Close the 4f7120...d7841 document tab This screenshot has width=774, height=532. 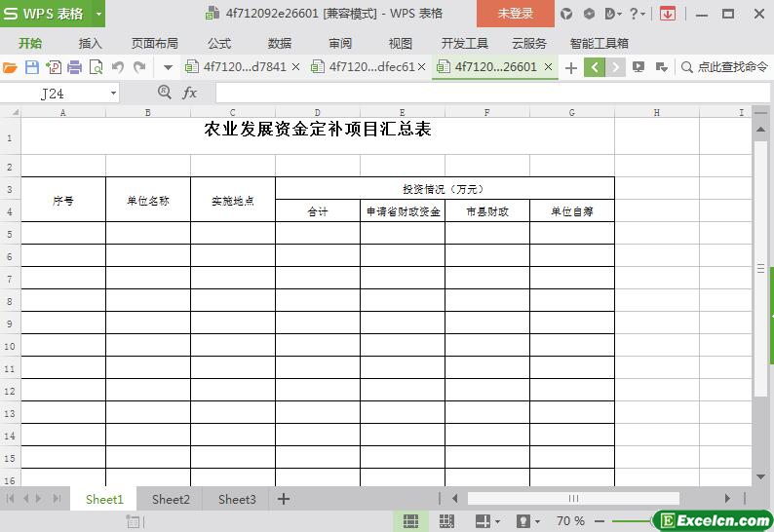pos(295,66)
